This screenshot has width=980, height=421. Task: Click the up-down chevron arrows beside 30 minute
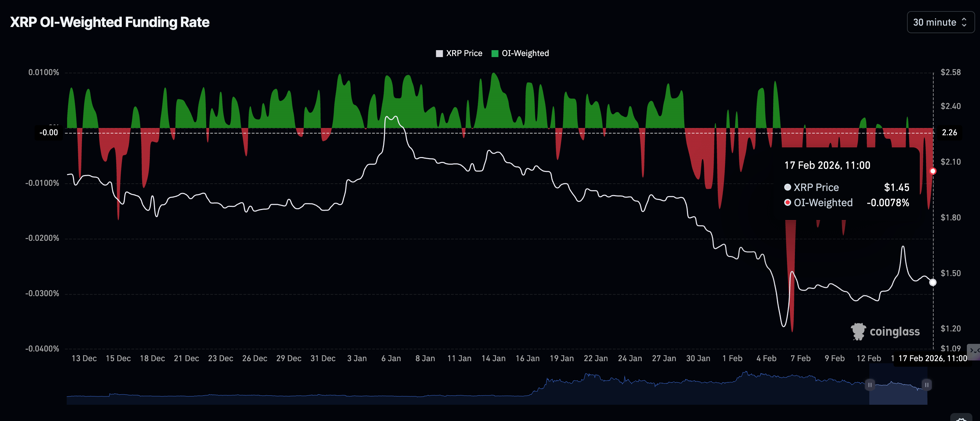click(x=964, y=22)
